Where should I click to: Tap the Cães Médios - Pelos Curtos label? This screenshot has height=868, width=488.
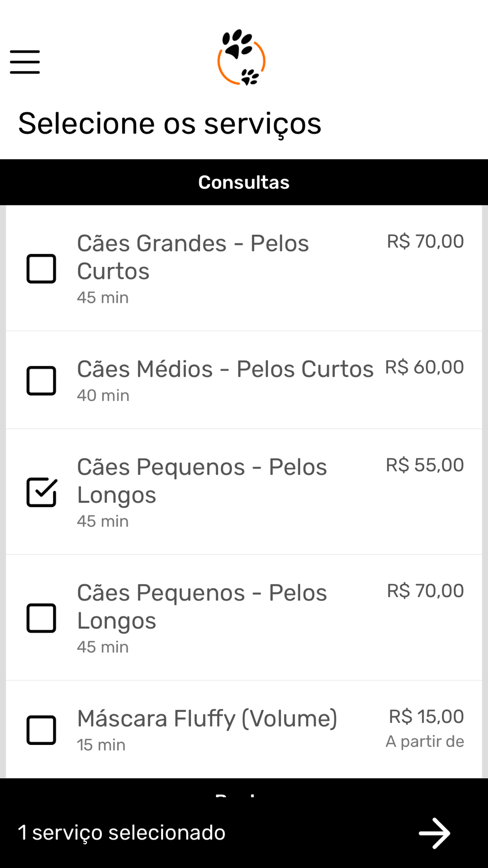tap(225, 369)
